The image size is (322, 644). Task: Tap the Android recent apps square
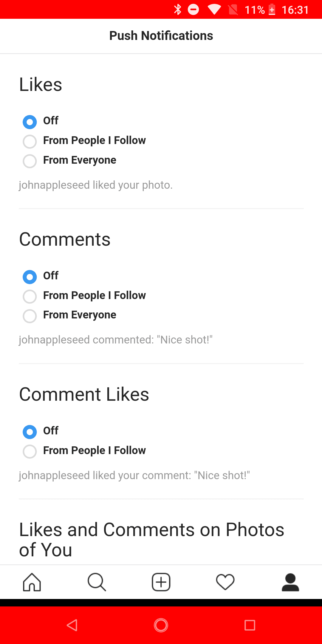(250, 625)
